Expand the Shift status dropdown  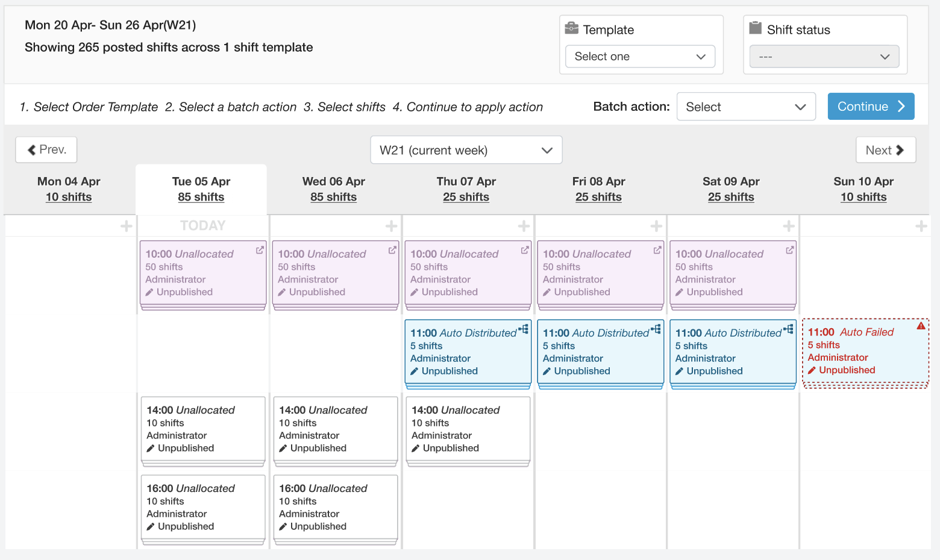tap(824, 57)
